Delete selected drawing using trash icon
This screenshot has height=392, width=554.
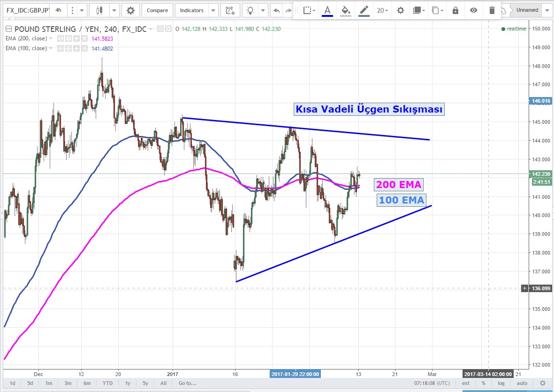[x=492, y=10]
